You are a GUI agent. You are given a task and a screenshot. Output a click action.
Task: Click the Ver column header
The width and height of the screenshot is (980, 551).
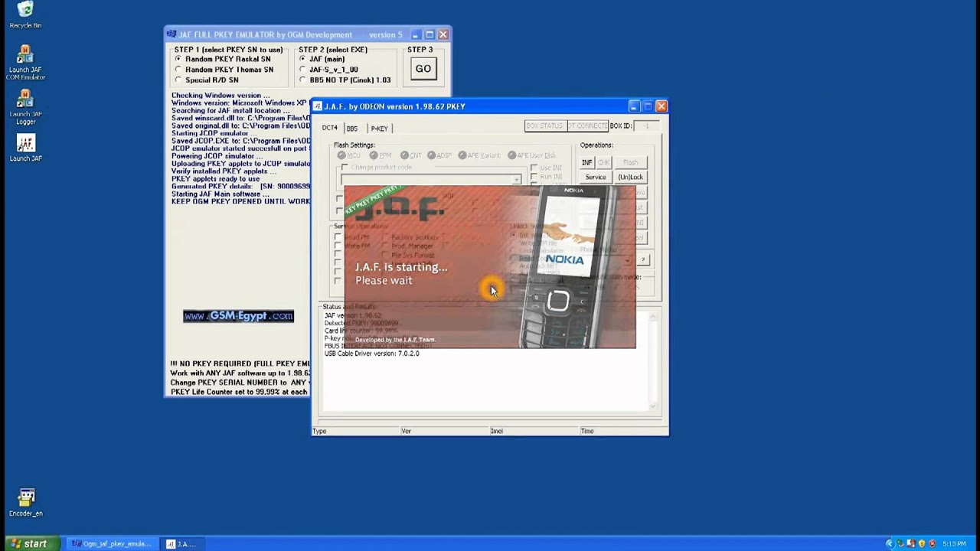point(444,431)
